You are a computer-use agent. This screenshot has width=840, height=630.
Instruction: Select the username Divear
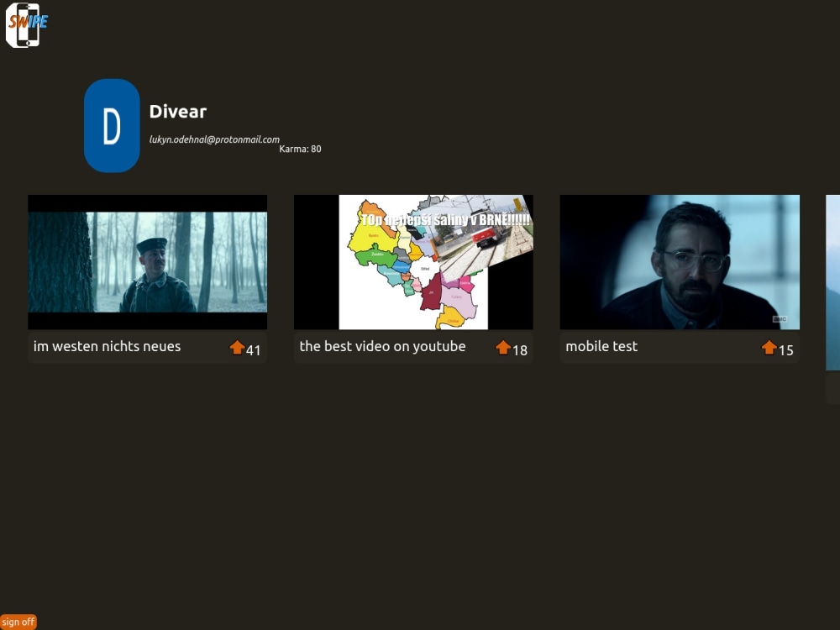click(x=178, y=112)
